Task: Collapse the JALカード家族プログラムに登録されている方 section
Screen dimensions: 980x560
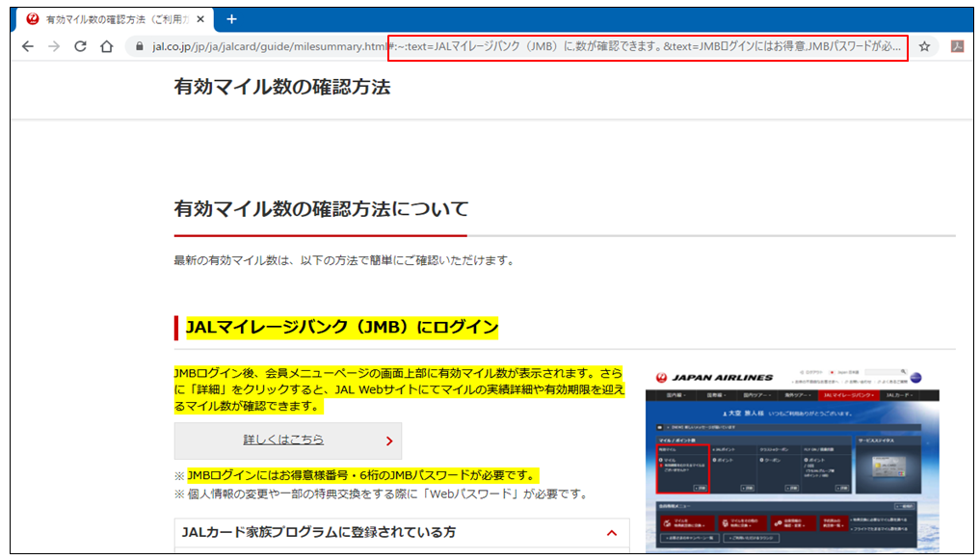Action: coord(401,533)
